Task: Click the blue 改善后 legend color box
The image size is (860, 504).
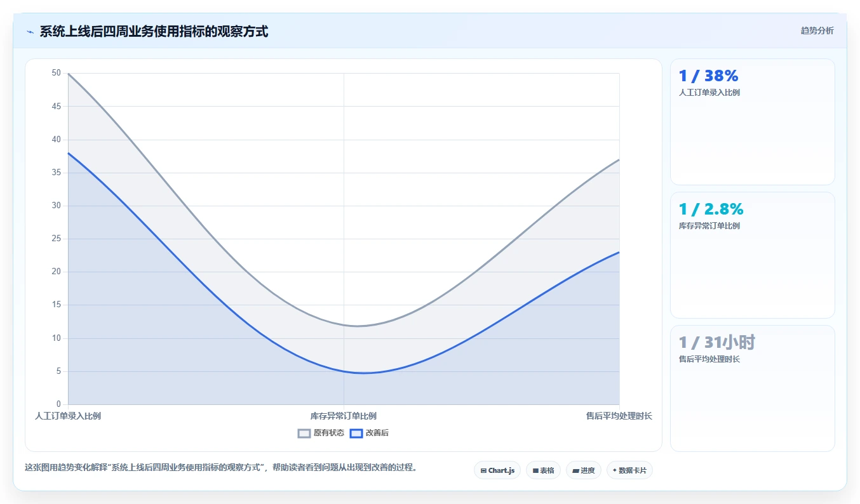Action: (356, 433)
